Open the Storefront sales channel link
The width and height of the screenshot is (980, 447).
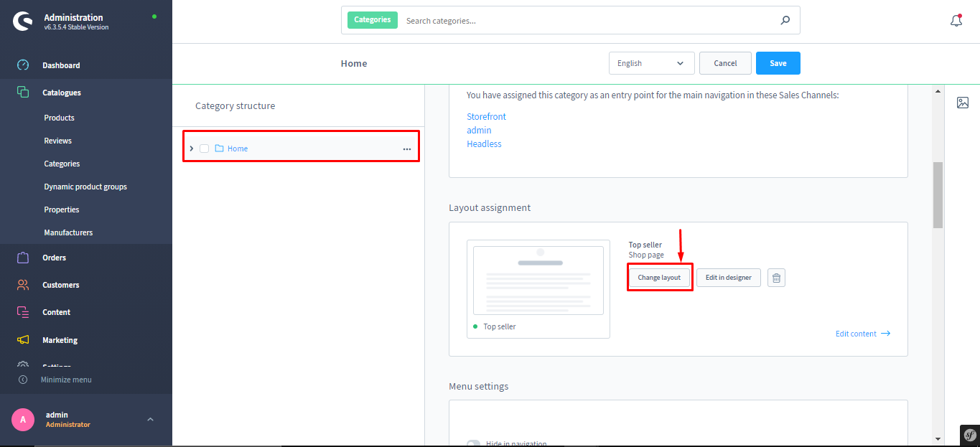click(x=486, y=116)
